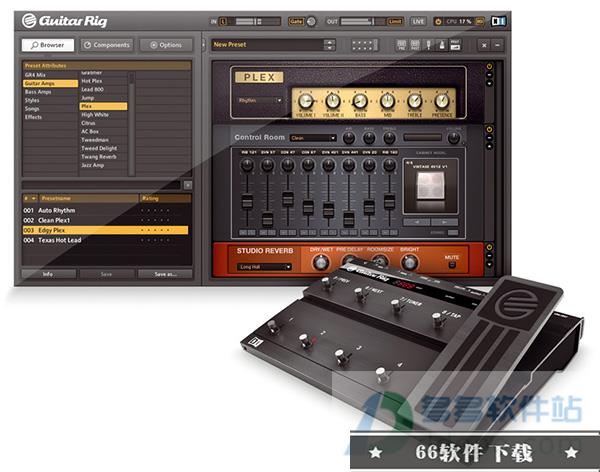Click the Save as... button
Screen dimensions: 600x472
(165, 274)
